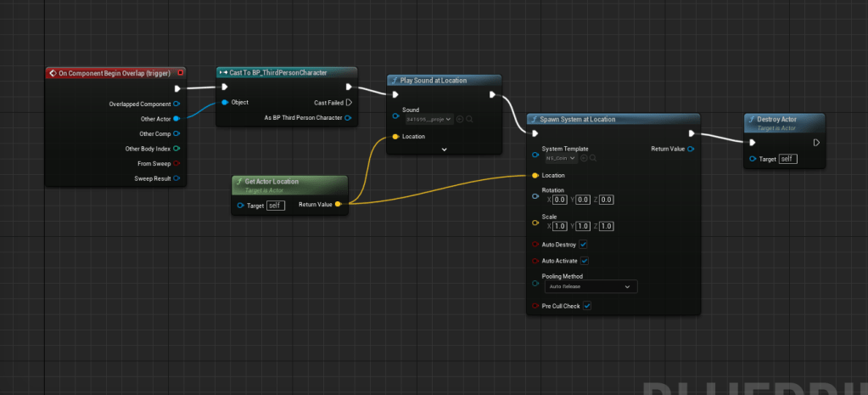868x395 pixels.
Task: Click the From Sweep output pin
Action: pyautogui.click(x=176, y=163)
